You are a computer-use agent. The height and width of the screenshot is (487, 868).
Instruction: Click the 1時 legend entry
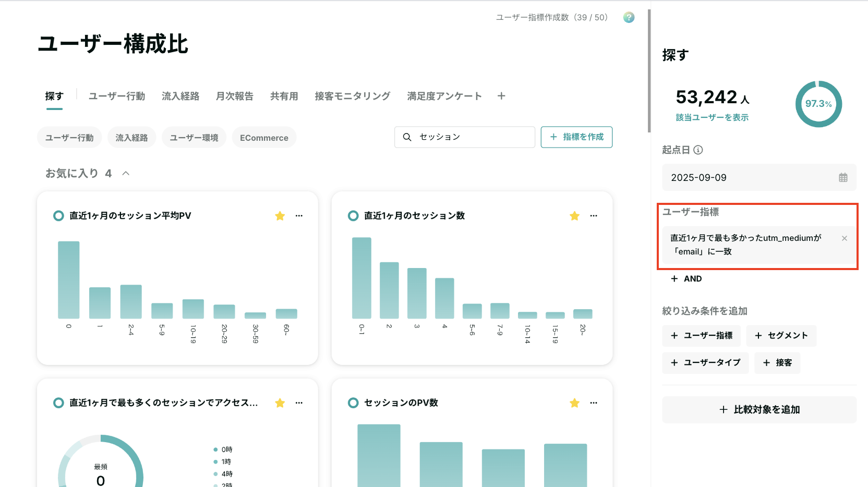tap(223, 461)
